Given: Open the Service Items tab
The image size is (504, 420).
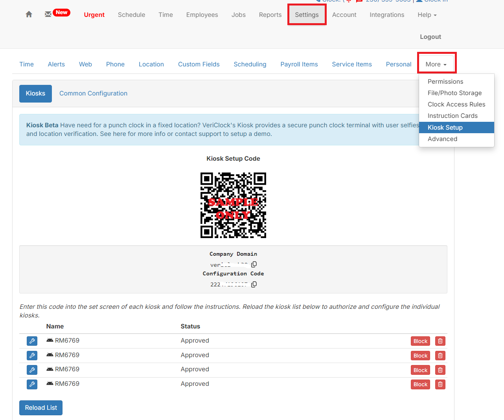Looking at the screenshot, I should 352,64.
